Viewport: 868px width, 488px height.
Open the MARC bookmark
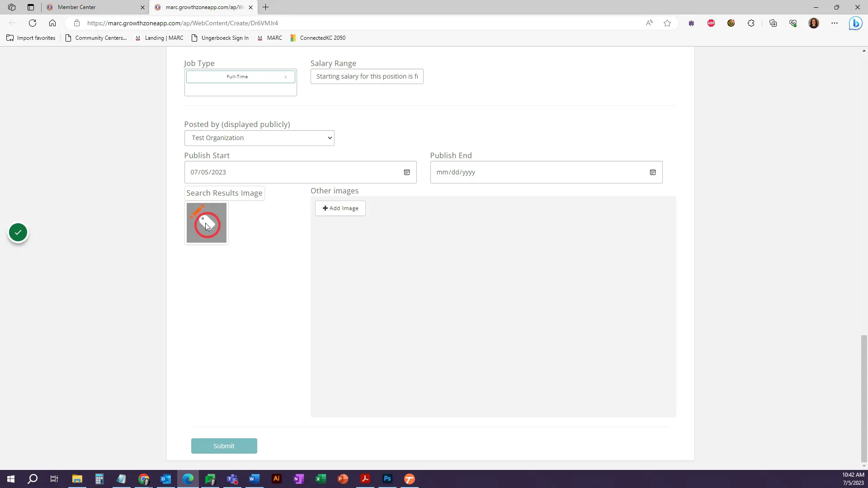(269, 38)
